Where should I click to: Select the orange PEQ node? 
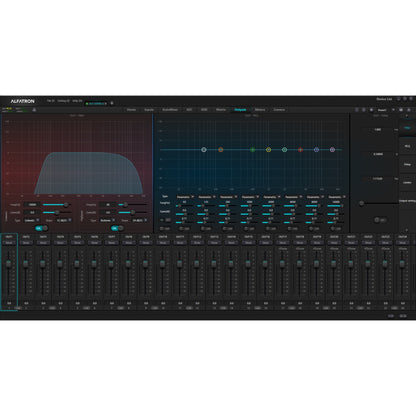pyautogui.click(x=220, y=150)
